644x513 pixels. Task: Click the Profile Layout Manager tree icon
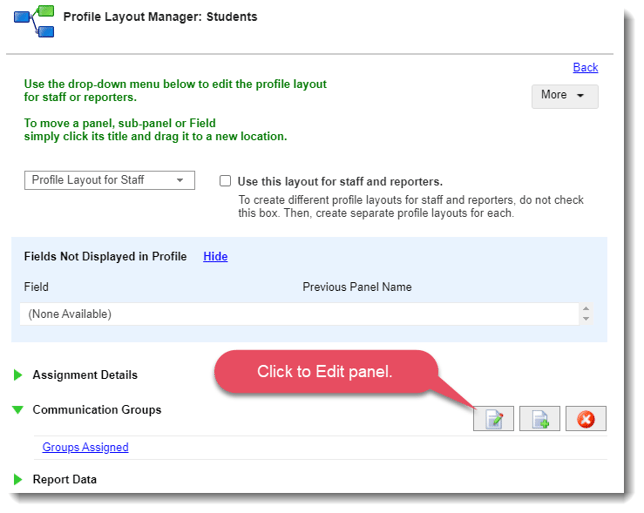click(33, 20)
